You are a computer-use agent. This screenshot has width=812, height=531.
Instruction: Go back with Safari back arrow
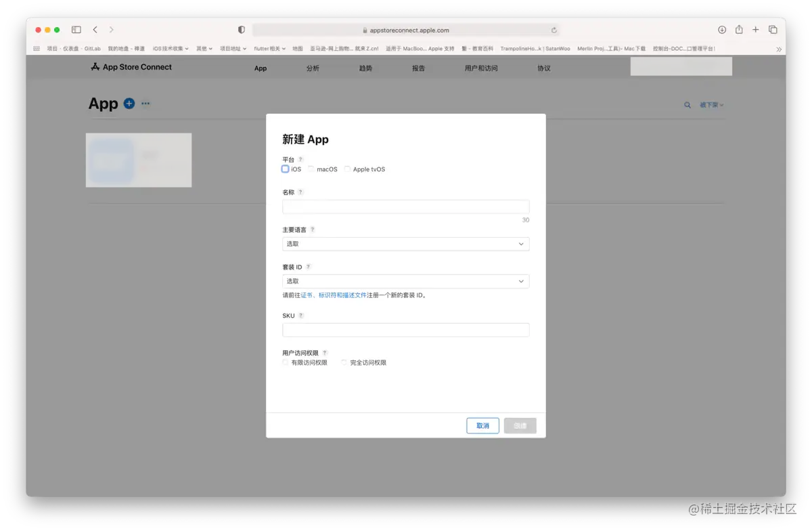pyautogui.click(x=95, y=30)
